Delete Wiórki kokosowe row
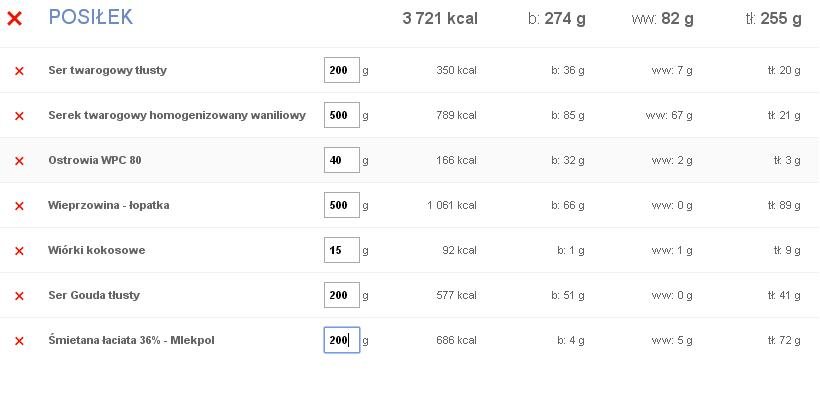Viewport: 820px width, 404px height. (19, 251)
